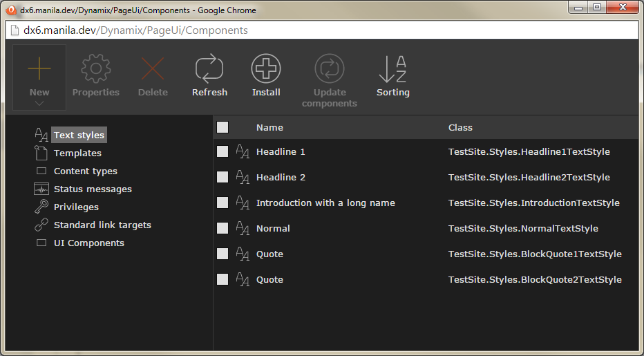Click the browser address bar URL
Screen dimensions: 644x356
click(x=135, y=30)
